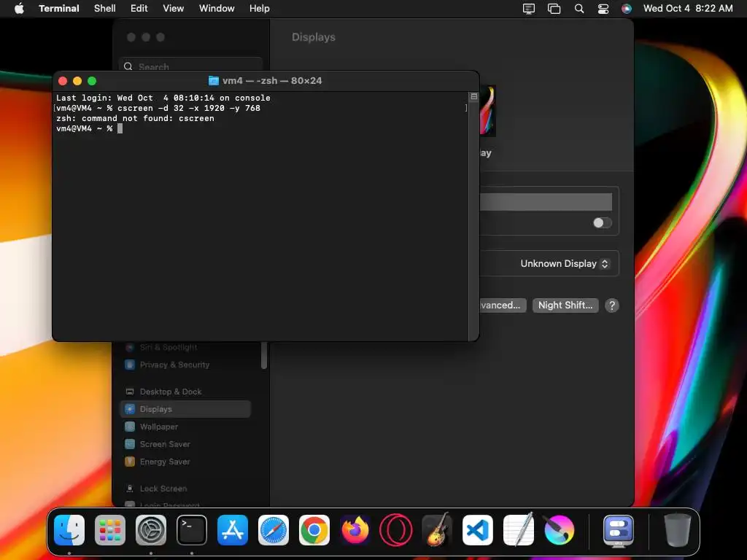This screenshot has width=747, height=560.
Task: Click the Terminal scrollback marker icon at top right
Action: pyautogui.click(x=473, y=97)
